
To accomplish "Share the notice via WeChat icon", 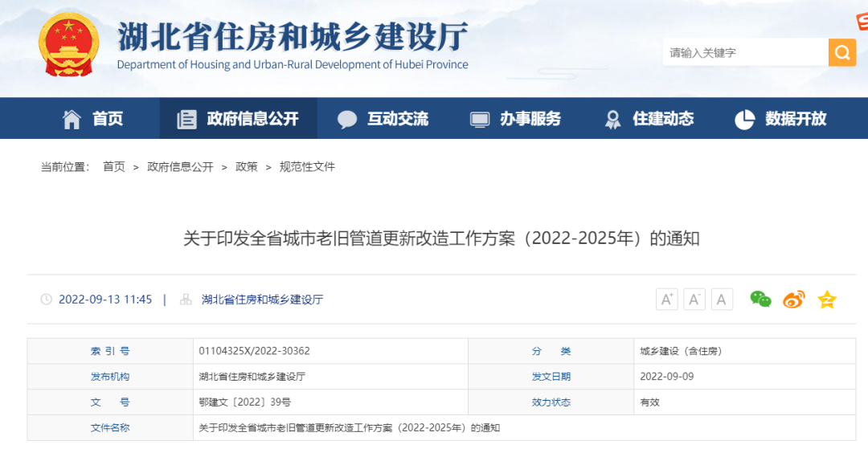I will (760, 300).
